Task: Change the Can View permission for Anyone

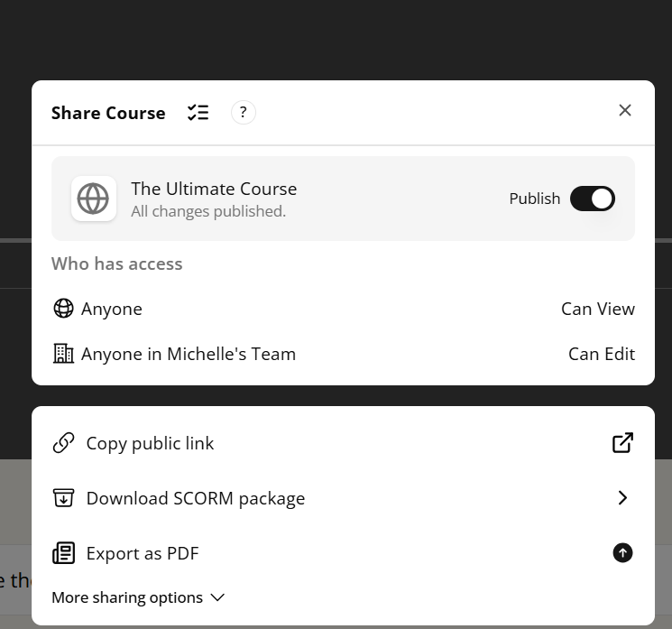Action: point(598,309)
